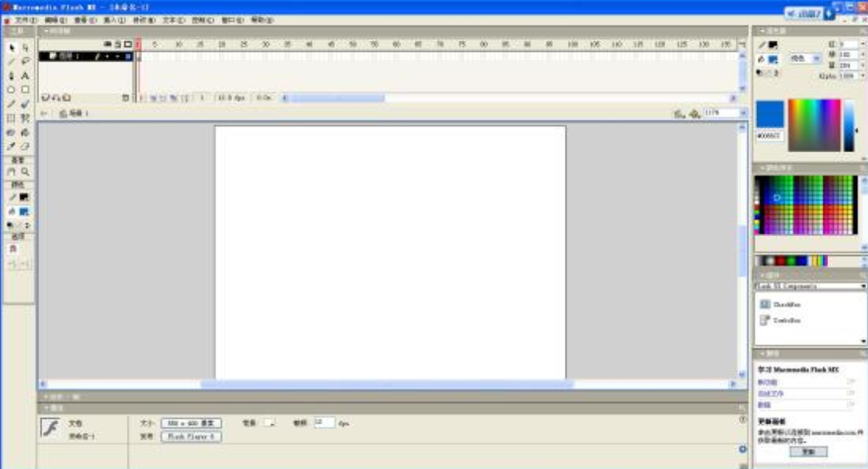Select the Ink Bottle tool
Viewport: 868px width, 469px height.
click(12, 132)
